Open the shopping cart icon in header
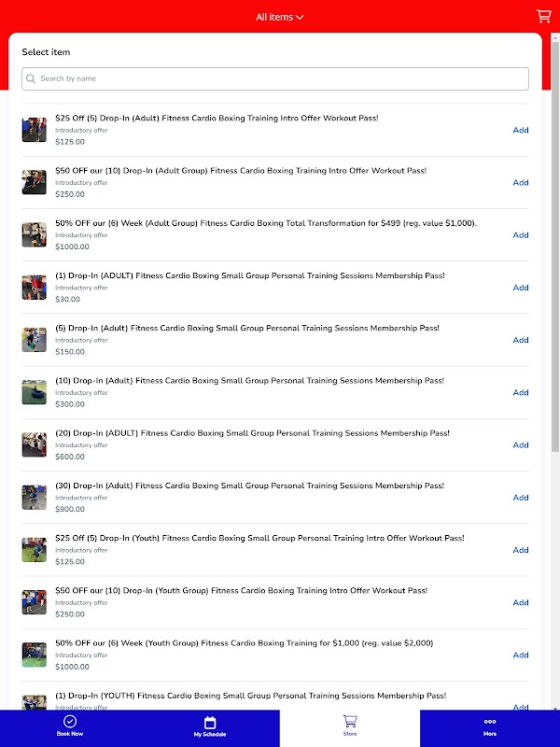 pyautogui.click(x=543, y=16)
